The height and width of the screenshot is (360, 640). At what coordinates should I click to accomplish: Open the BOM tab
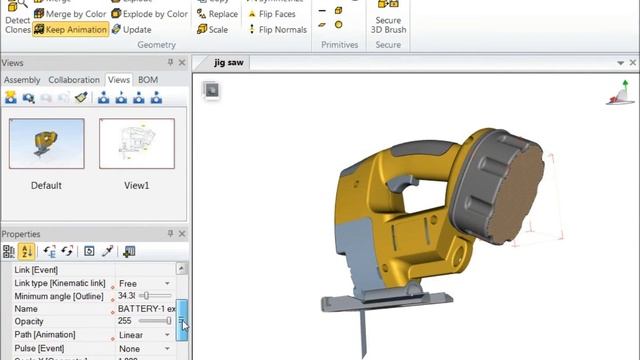point(148,80)
